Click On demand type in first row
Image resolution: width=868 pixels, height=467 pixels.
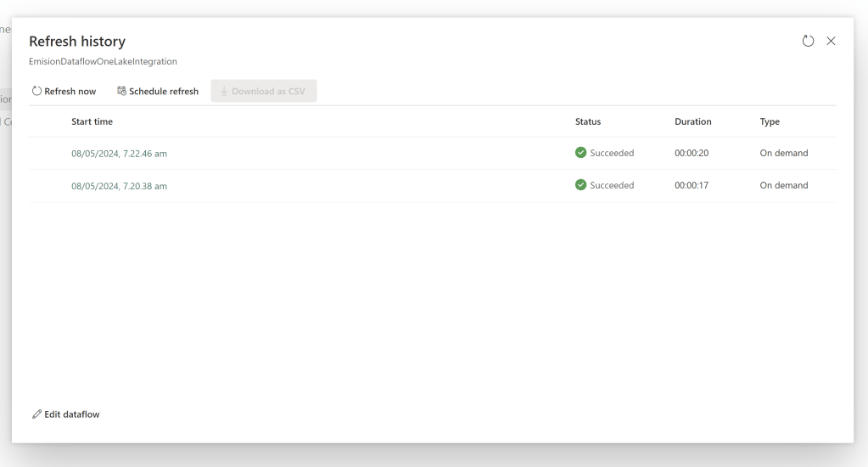783,154
